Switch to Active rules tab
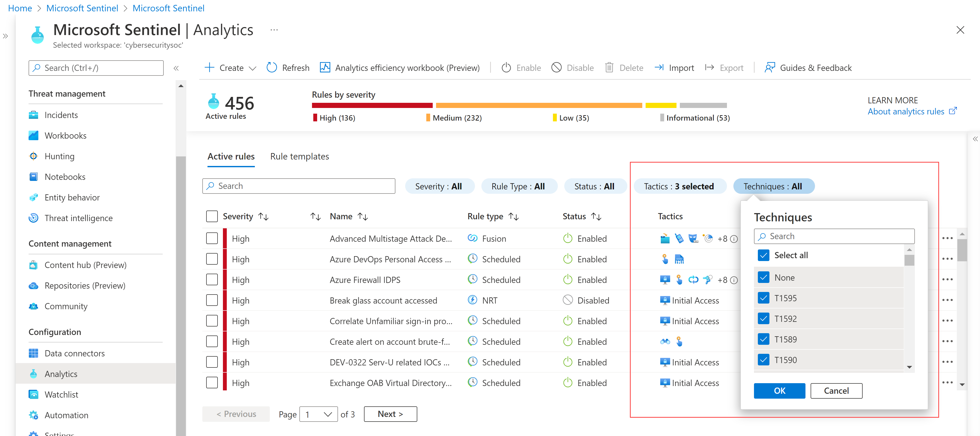Viewport: 980px width, 436px height. click(231, 156)
